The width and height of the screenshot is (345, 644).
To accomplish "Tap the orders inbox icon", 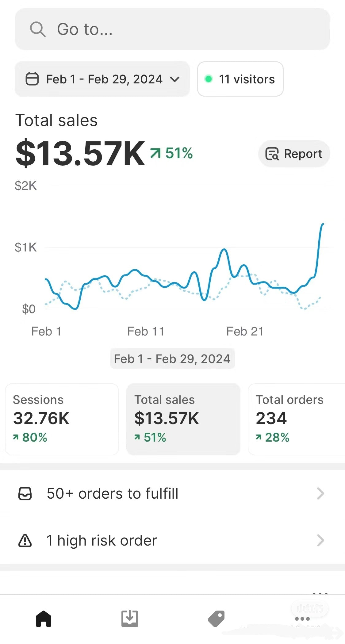I will click(x=25, y=494).
